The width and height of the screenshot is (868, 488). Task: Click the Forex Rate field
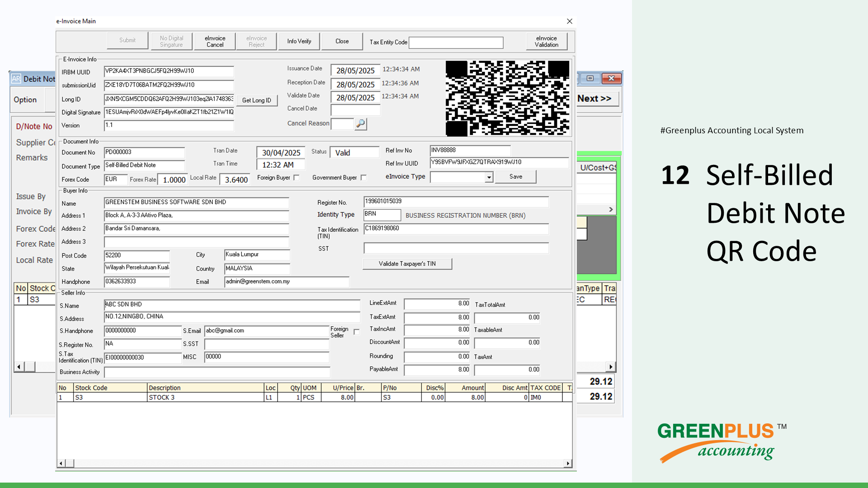(x=172, y=179)
